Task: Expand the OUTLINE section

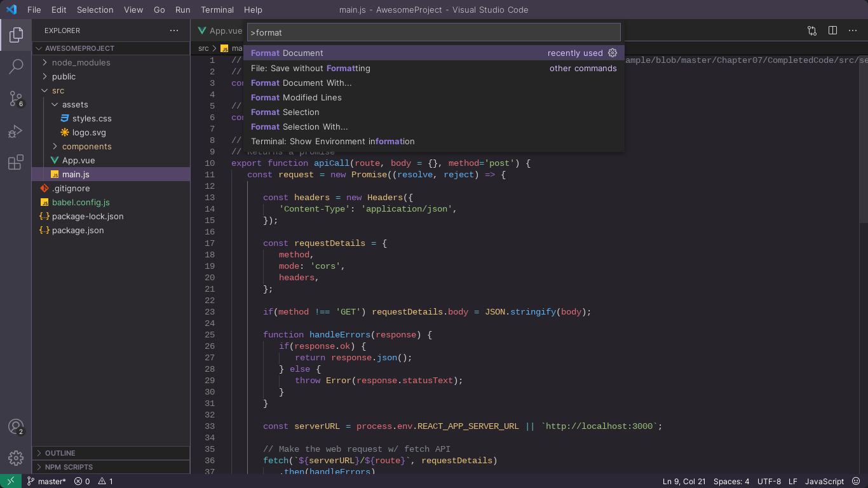Action: 111,453
